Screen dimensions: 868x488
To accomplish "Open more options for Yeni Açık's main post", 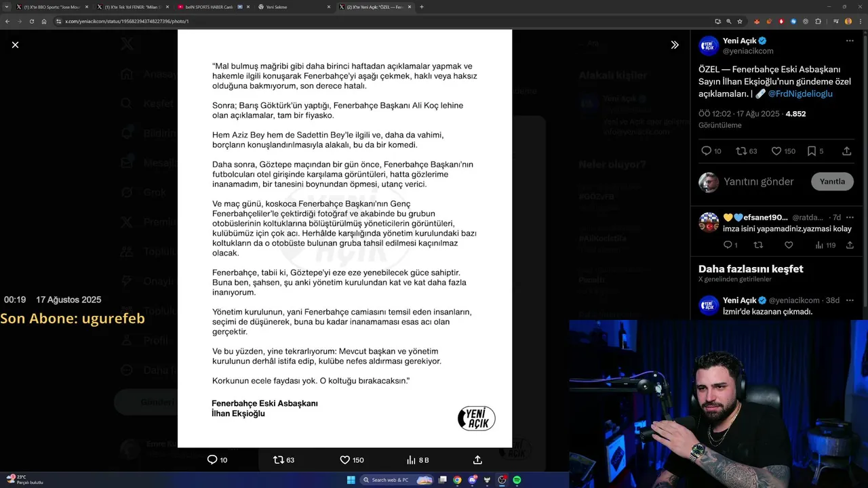I will tap(850, 41).
